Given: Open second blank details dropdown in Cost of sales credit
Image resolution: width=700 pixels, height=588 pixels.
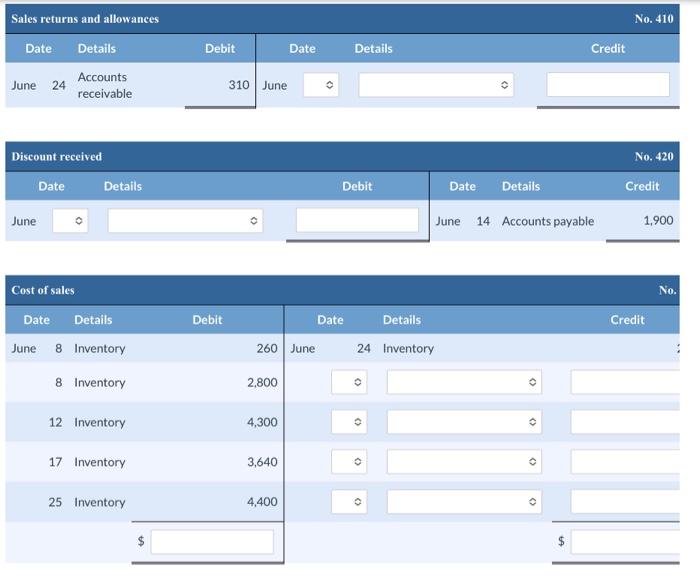Looking at the screenshot, I should tap(464, 422).
